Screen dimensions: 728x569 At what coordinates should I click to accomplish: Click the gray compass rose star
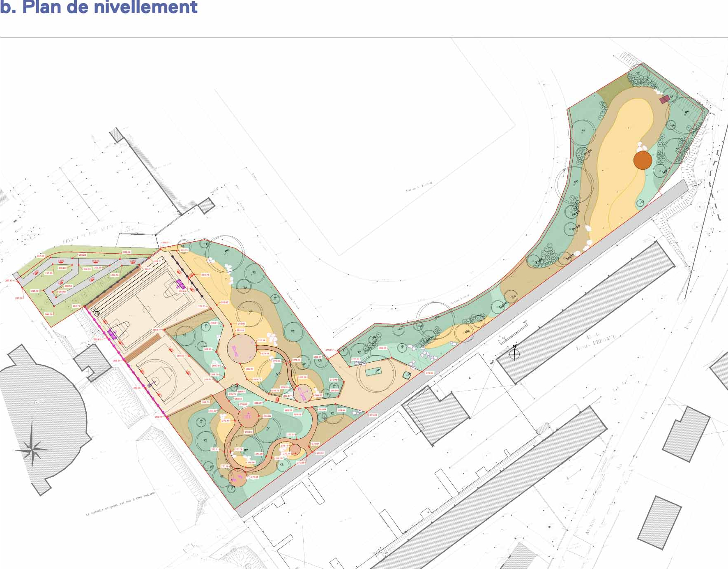pyautogui.click(x=32, y=449)
